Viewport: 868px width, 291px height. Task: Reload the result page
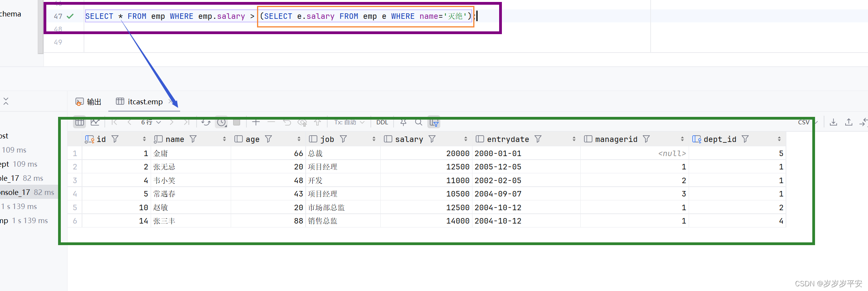[x=206, y=122]
